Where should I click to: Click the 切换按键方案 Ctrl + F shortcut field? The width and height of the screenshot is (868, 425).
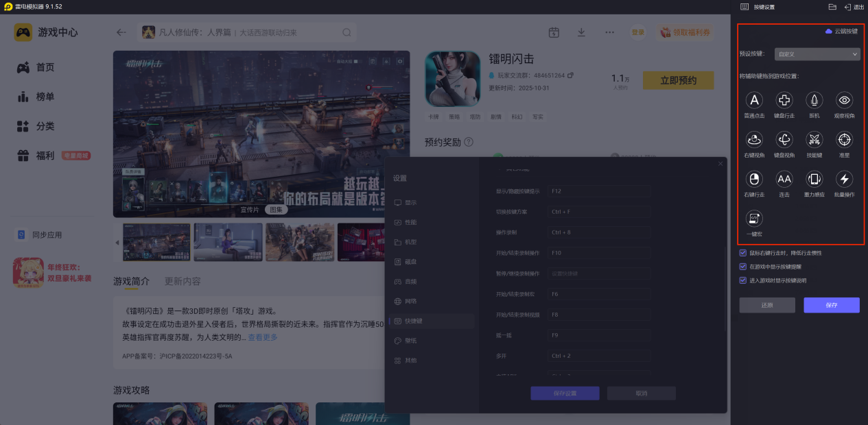pos(599,212)
